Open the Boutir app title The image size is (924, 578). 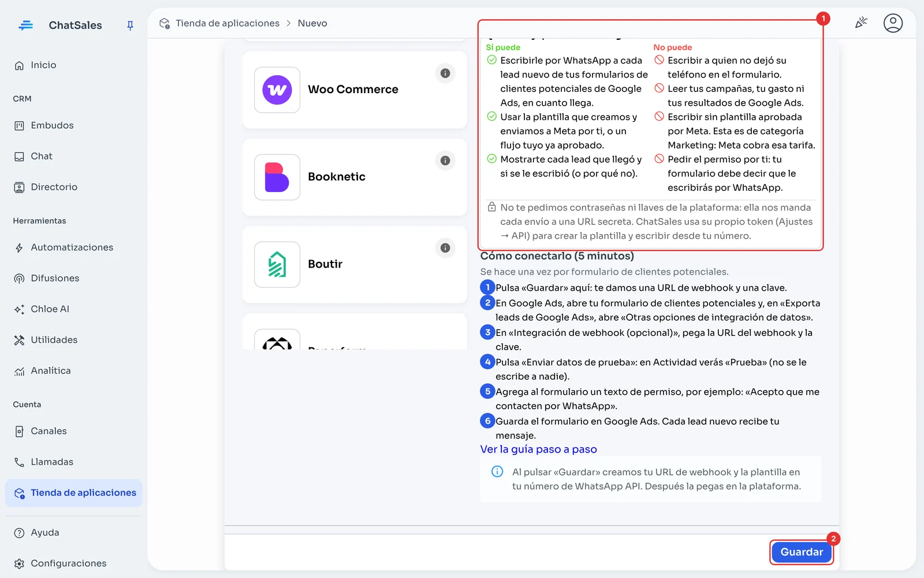(325, 264)
